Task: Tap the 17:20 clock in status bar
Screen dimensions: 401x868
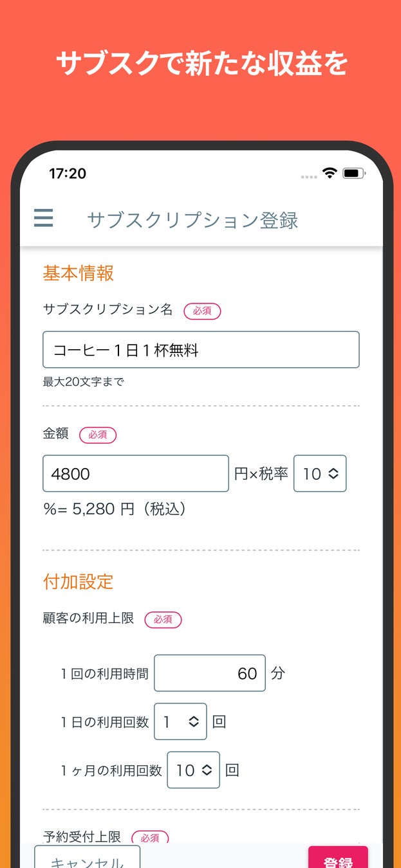Action: tap(68, 174)
